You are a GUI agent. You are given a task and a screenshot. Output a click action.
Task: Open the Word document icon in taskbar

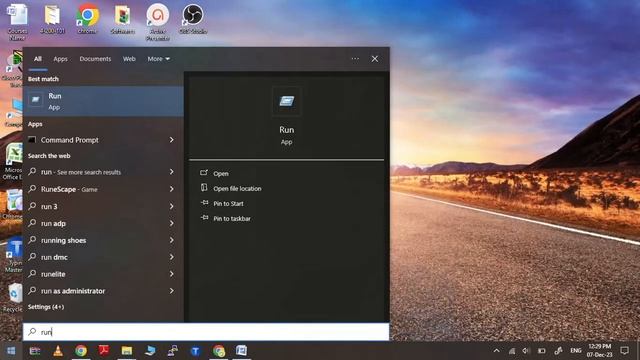point(241,351)
